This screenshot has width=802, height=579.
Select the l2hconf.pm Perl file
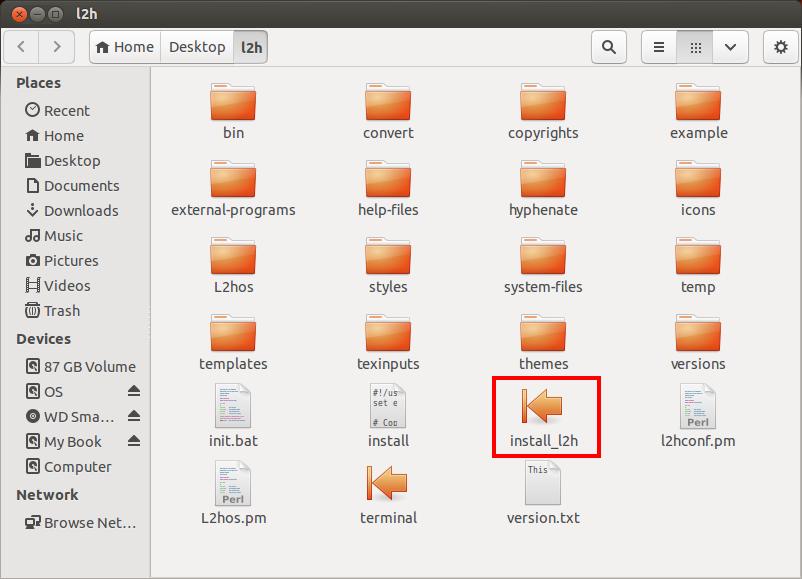(698, 406)
